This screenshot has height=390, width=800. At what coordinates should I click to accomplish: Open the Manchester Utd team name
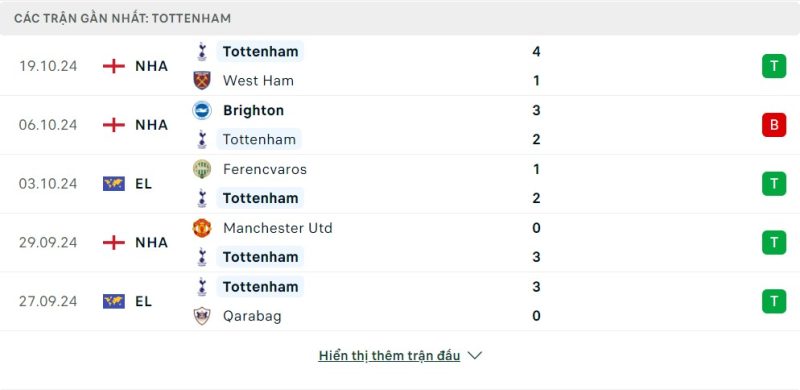click(278, 228)
